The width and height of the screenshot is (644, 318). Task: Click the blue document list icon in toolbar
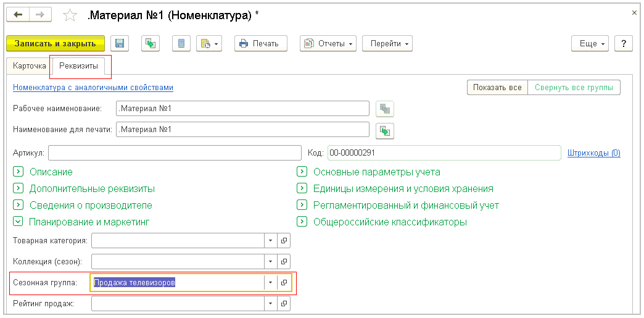click(x=181, y=43)
